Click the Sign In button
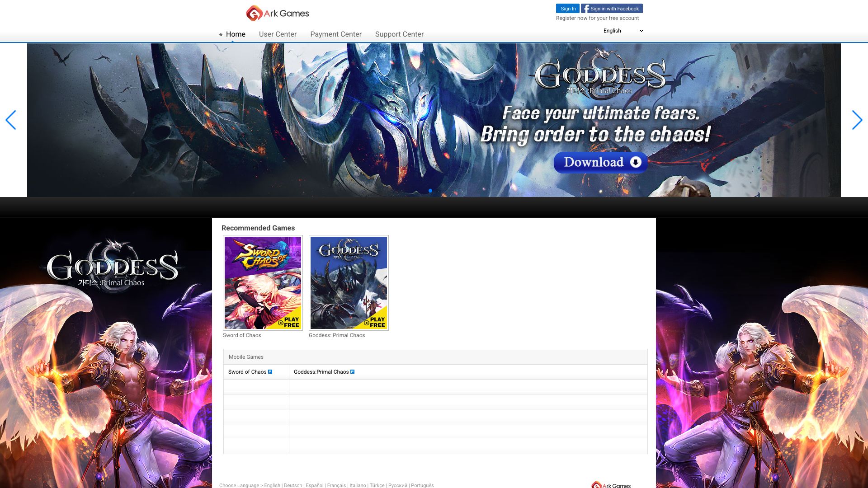The image size is (868, 488). (568, 9)
